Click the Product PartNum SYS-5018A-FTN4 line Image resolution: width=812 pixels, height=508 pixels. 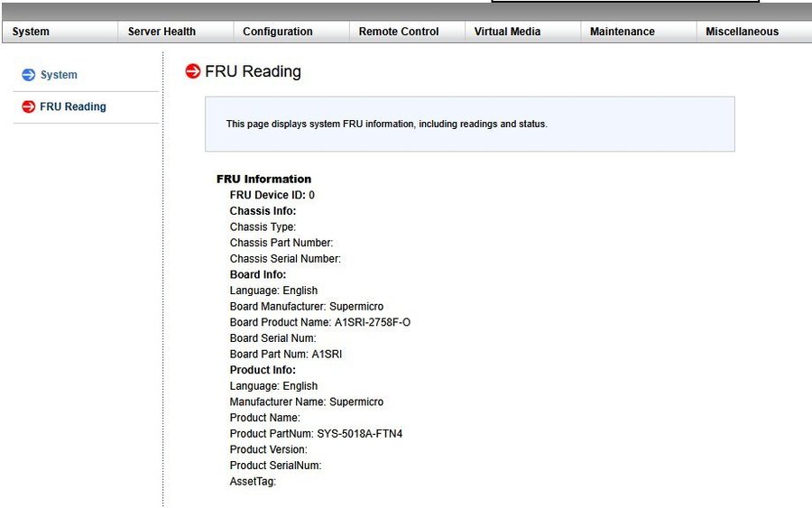click(316, 433)
